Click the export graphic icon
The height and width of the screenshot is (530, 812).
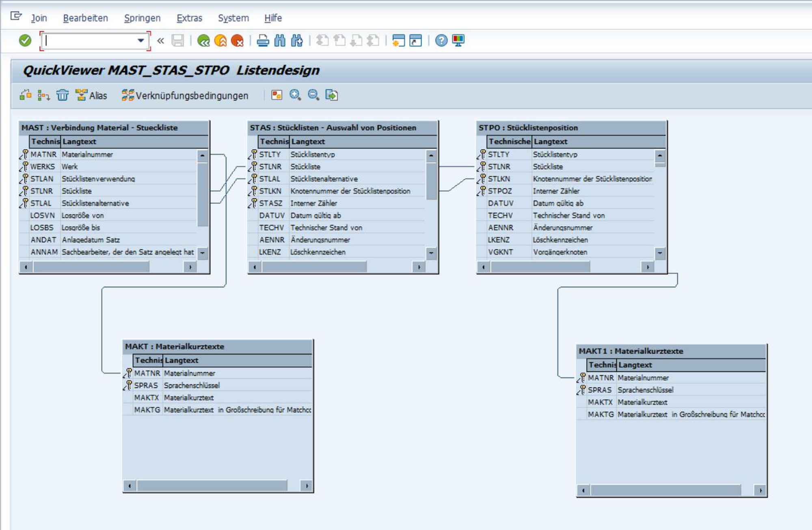(x=332, y=95)
